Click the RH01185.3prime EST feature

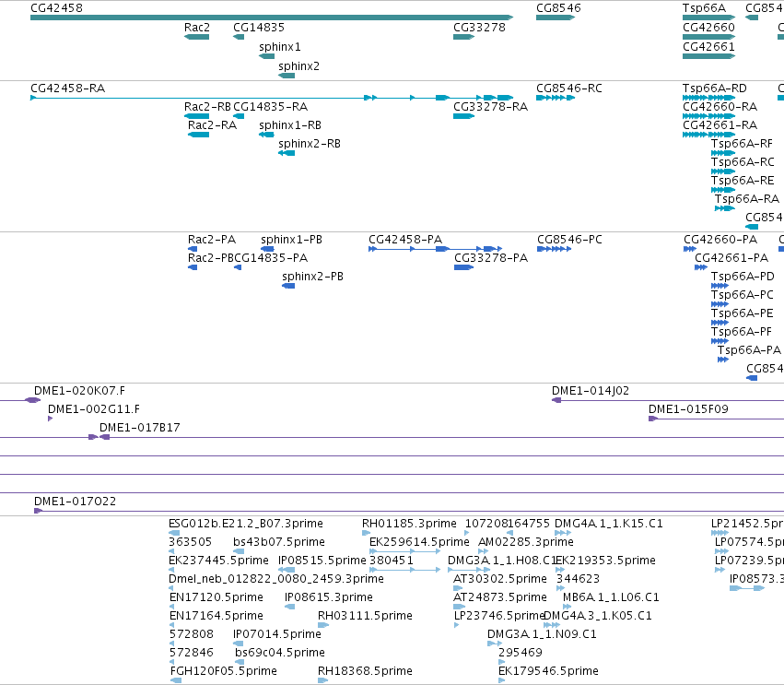pyautogui.click(x=367, y=533)
